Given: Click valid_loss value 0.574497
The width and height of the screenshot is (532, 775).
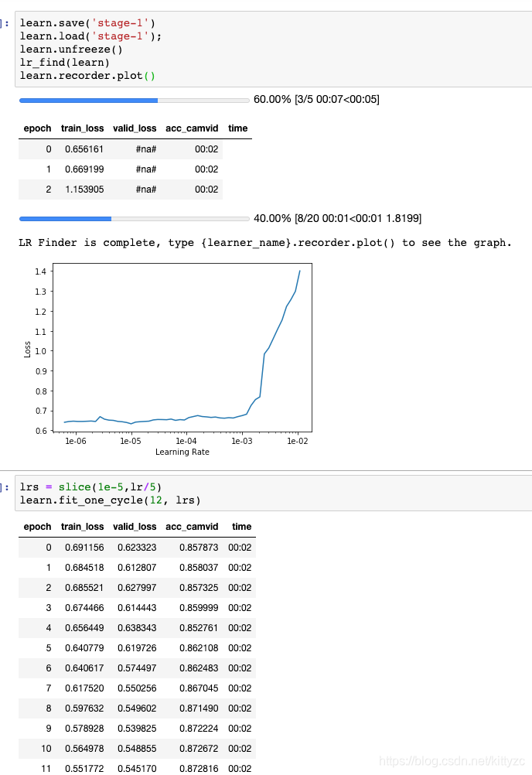Looking at the screenshot, I should point(137,668).
